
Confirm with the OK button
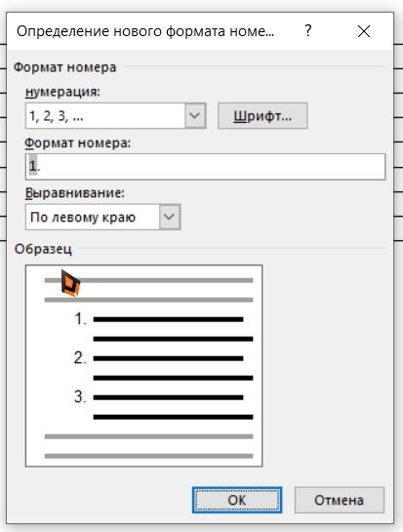237,500
